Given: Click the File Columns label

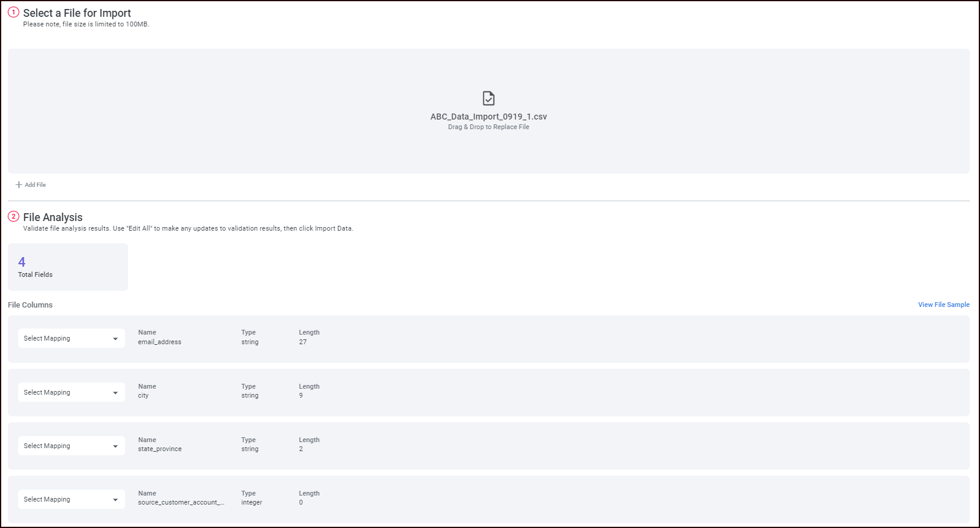Looking at the screenshot, I should [30, 305].
